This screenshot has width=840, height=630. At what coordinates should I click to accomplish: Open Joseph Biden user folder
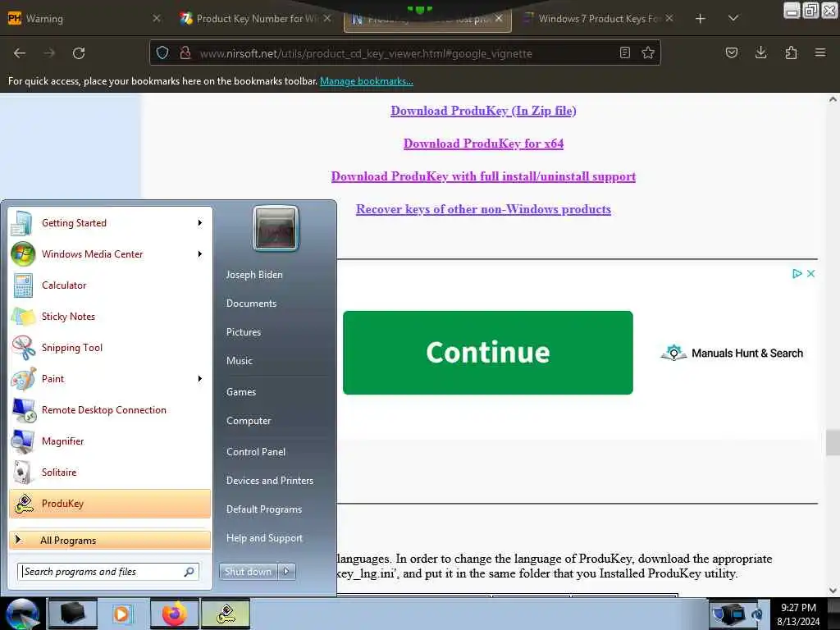pos(254,274)
